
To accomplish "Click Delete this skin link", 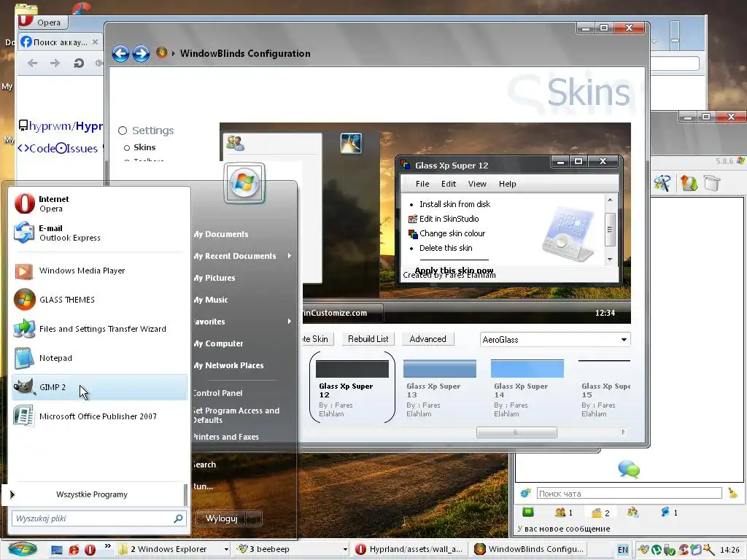I will click(446, 248).
